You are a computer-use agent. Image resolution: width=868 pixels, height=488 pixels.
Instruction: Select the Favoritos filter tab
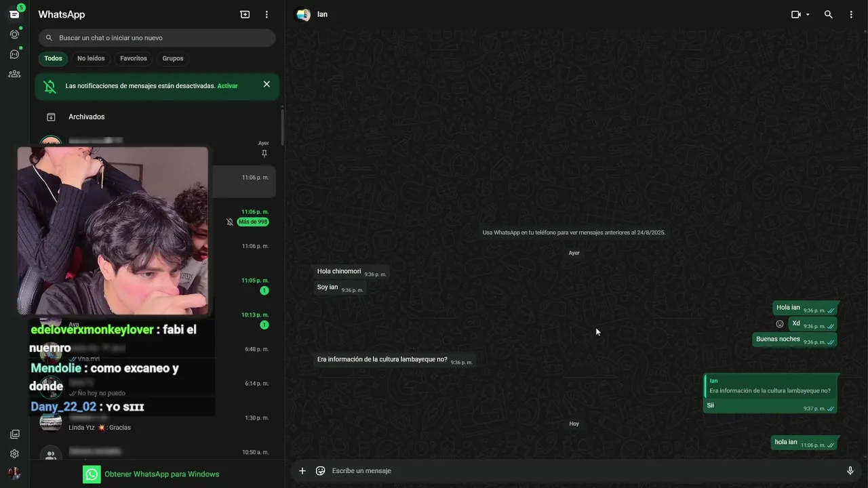point(134,58)
